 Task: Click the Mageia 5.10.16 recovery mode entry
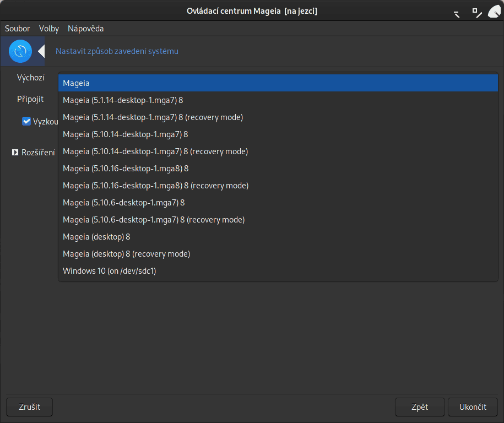click(x=155, y=185)
